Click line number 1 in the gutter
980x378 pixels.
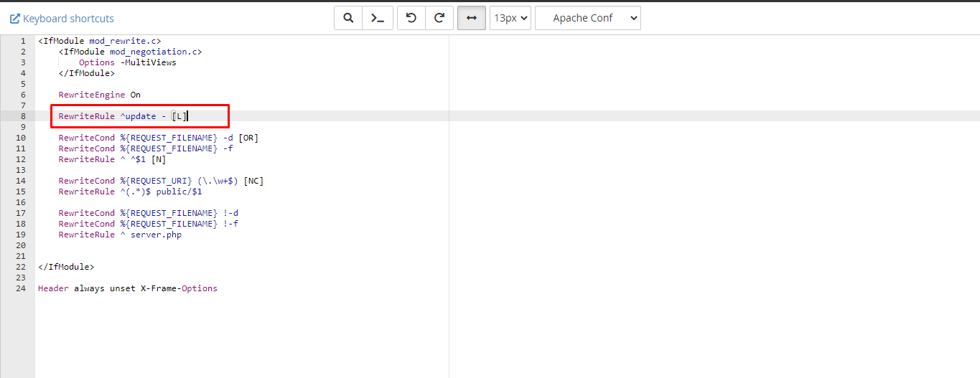pyautogui.click(x=23, y=41)
